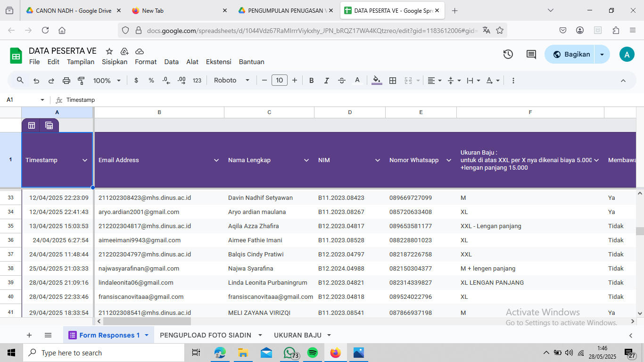
Task: Click the redo arrow in toolbar
Action: click(51, 81)
